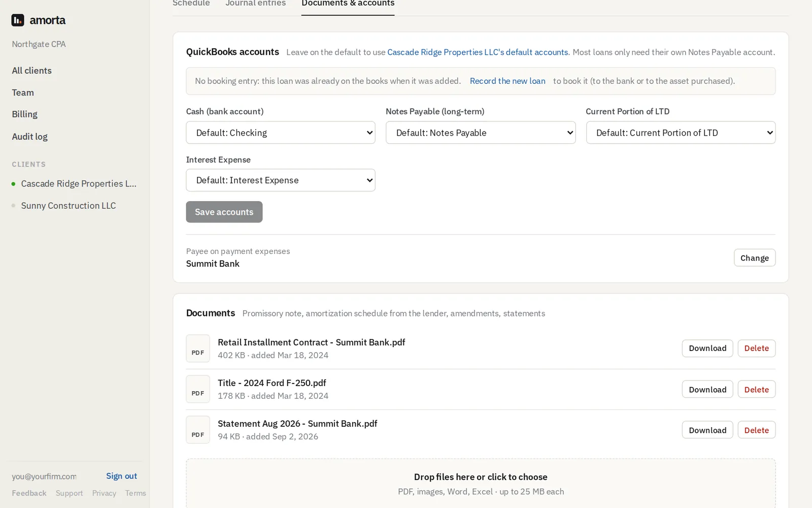Open the Journal entries tab
This screenshot has width=812, height=508.
coord(256,4)
